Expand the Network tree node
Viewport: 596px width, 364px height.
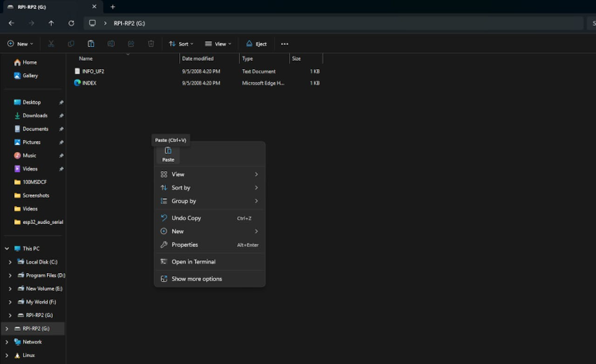pyautogui.click(x=7, y=342)
